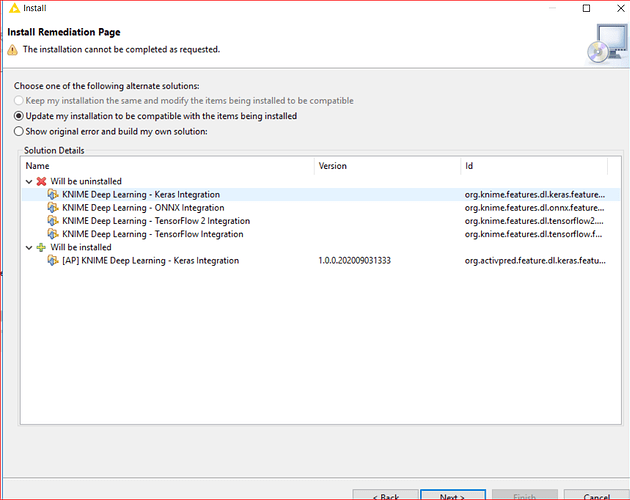Proceed with the Next button
Image resolution: width=630 pixels, height=500 pixels.
(x=453, y=495)
